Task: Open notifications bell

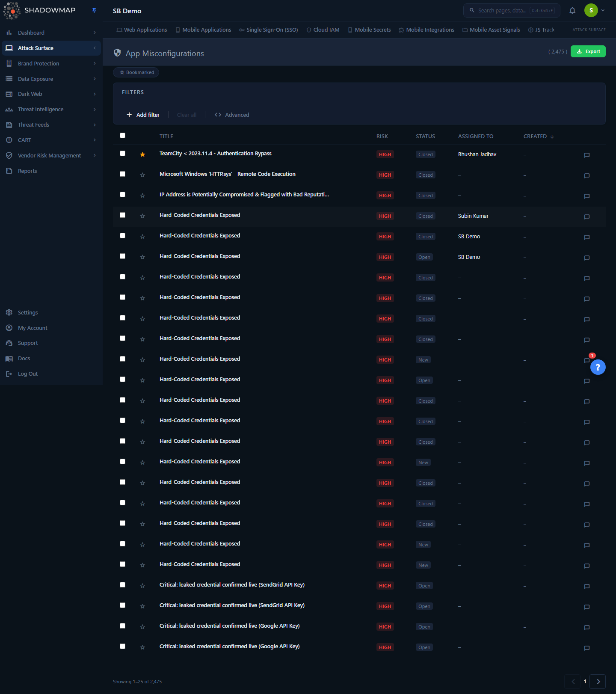Action: click(572, 11)
